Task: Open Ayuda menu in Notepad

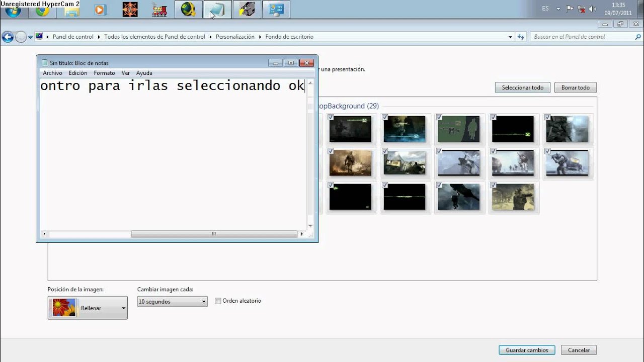Action: [x=144, y=73]
